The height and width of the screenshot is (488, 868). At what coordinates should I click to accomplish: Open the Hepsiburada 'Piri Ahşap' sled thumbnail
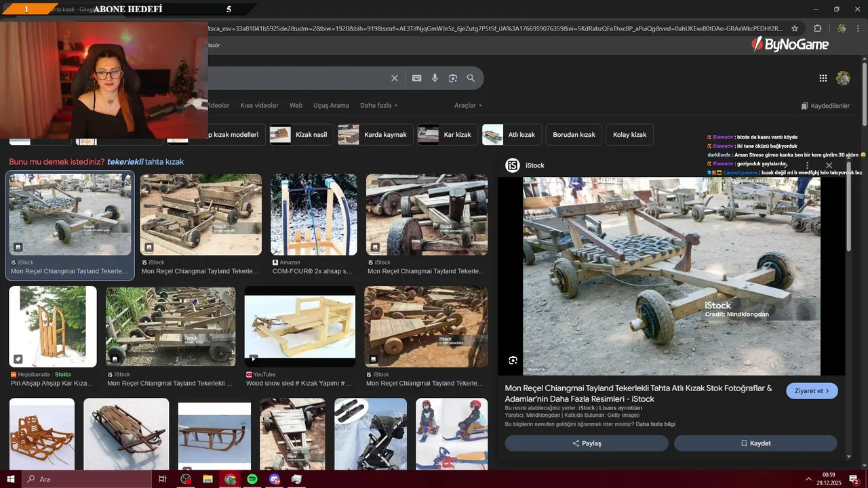pyautogui.click(x=53, y=327)
